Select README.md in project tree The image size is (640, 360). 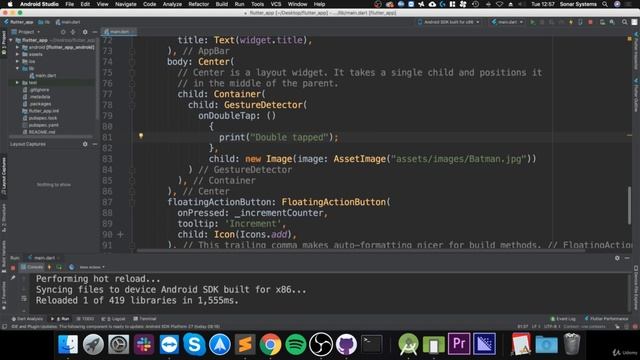pyautogui.click(x=39, y=132)
